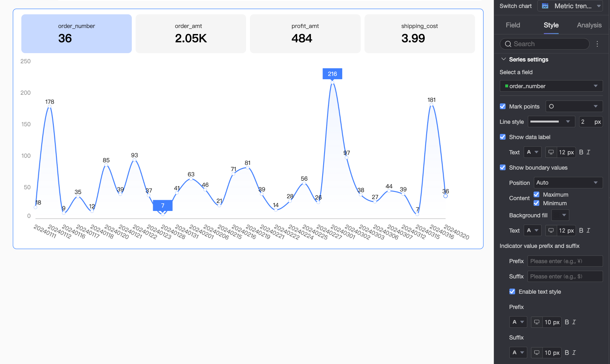Toggle bold for data label text
610x364 pixels.
click(581, 152)
